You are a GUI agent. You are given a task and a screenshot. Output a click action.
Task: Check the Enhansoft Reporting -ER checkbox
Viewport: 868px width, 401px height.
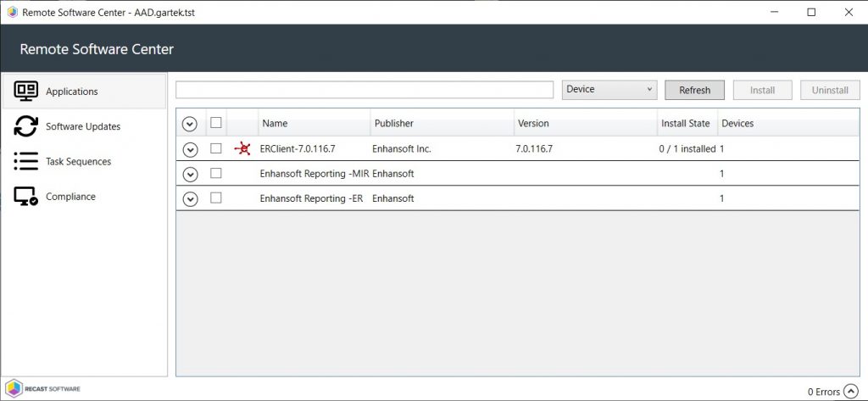(216, 198)
